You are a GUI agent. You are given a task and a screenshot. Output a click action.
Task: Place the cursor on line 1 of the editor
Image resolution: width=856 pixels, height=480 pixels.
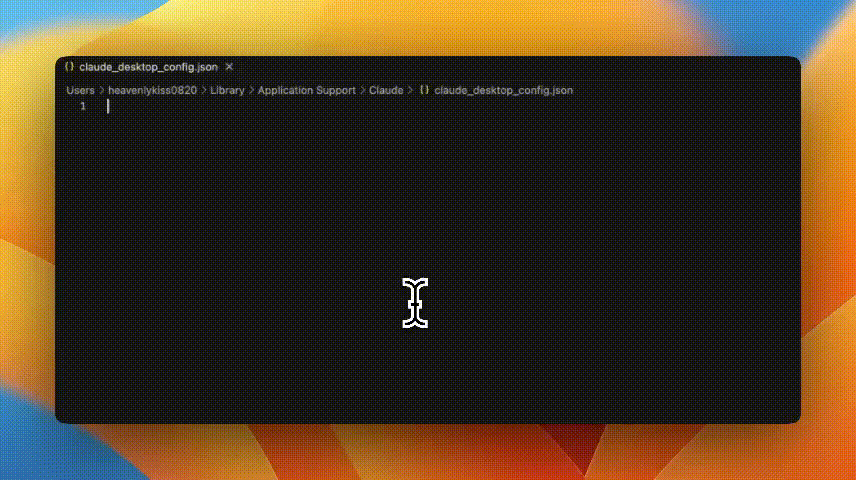300,106
